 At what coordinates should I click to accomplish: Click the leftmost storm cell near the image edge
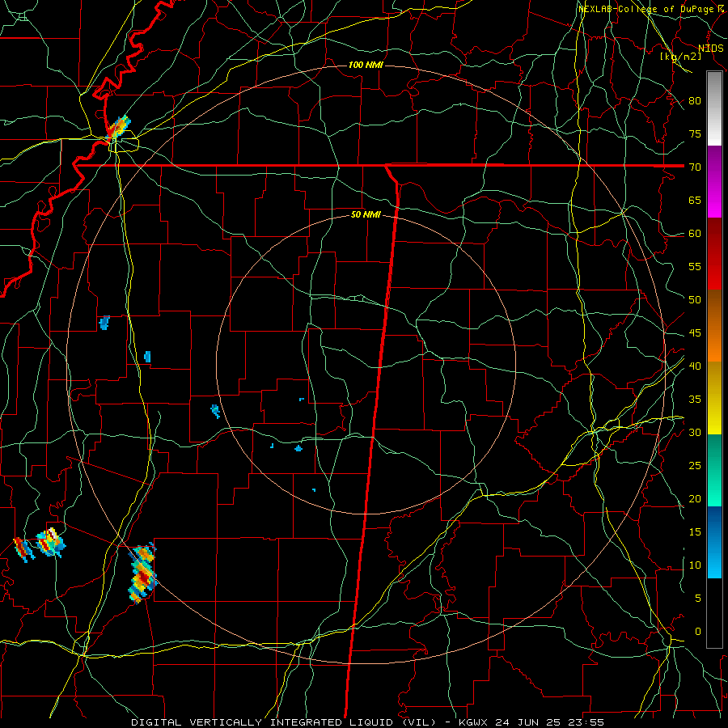coord(23,549)
